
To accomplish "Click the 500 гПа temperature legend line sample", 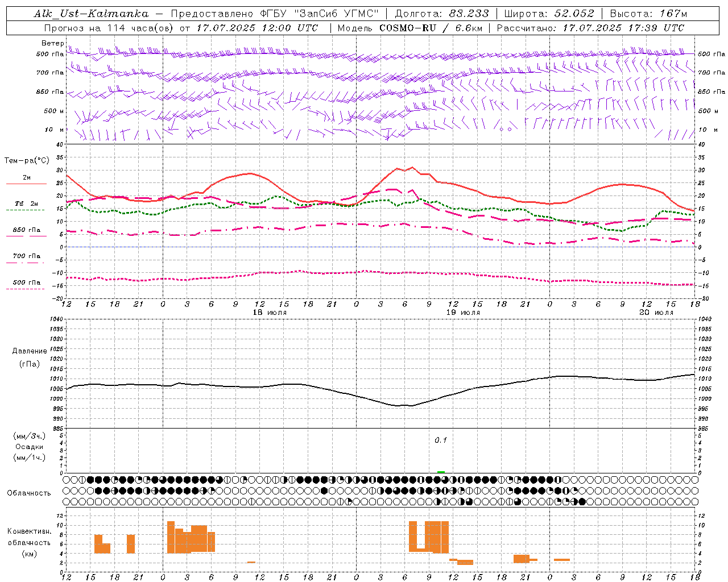I will point(25,289).
